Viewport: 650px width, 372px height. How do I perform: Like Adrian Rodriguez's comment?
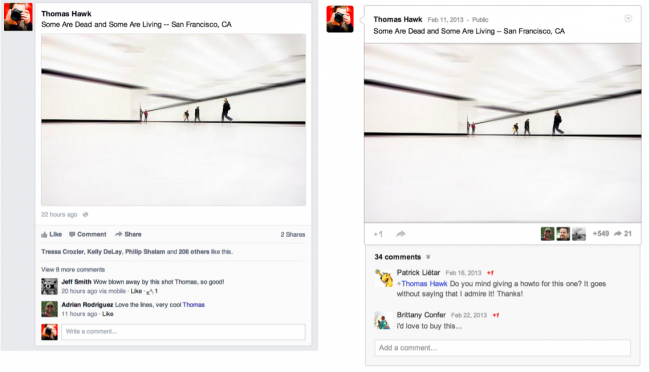click(x=108, y=314)
